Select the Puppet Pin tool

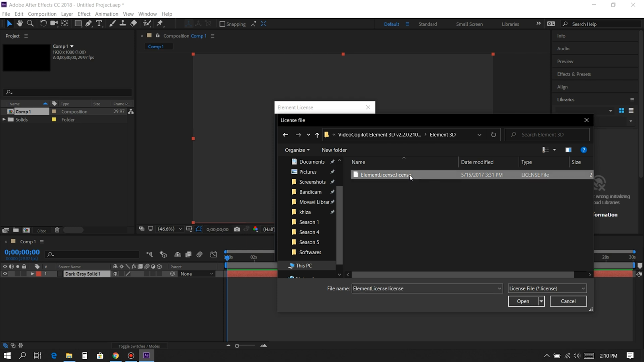point(160,24)
